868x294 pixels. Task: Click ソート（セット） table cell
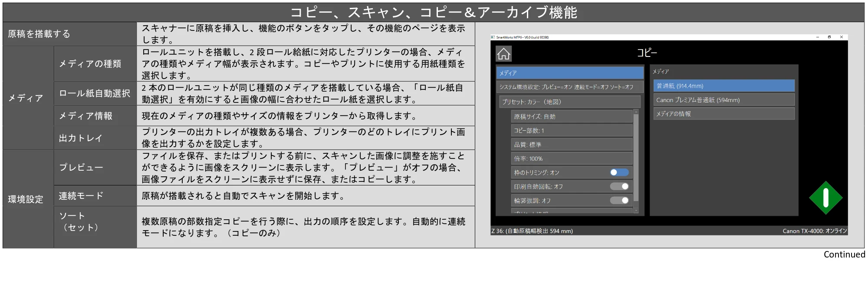(95, 227)
